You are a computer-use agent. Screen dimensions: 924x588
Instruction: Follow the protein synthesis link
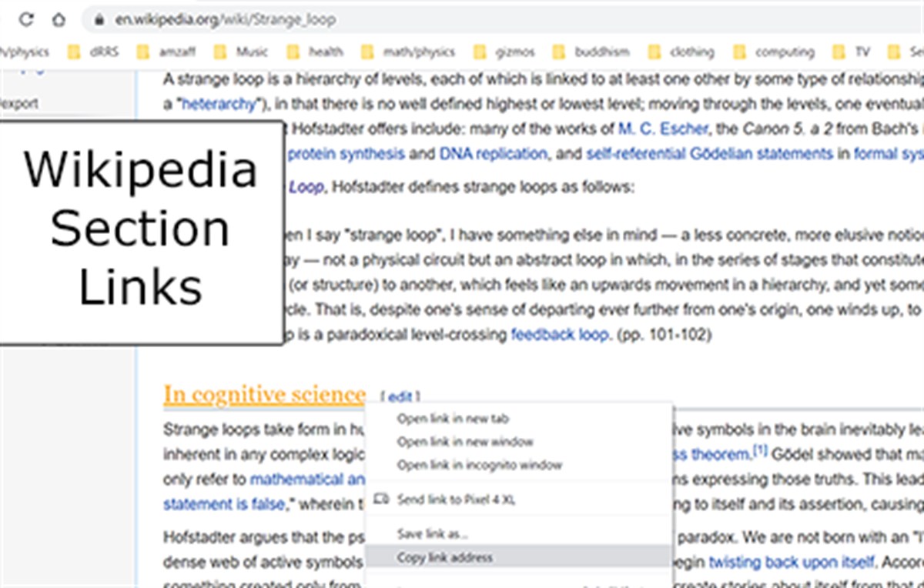point(346,153)
